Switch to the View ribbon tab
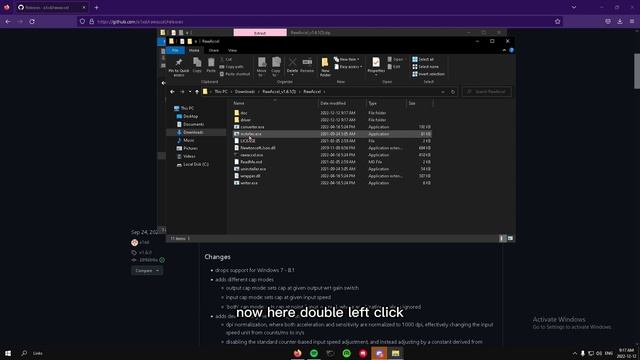Screen dimensions: 640x360 click(232, 50)
